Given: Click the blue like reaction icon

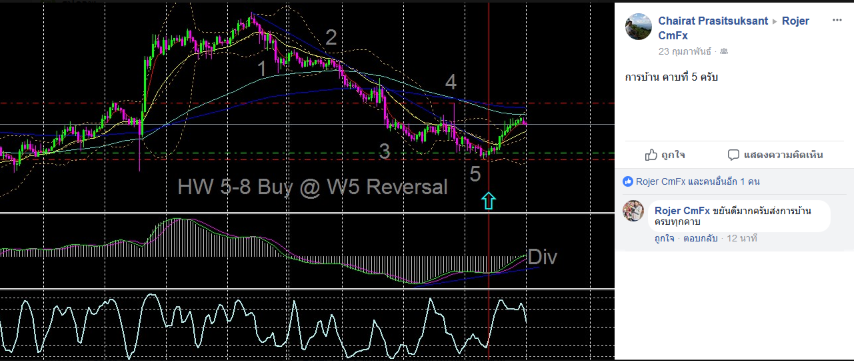Looking at the screenshot, I should tap(628, 182).
